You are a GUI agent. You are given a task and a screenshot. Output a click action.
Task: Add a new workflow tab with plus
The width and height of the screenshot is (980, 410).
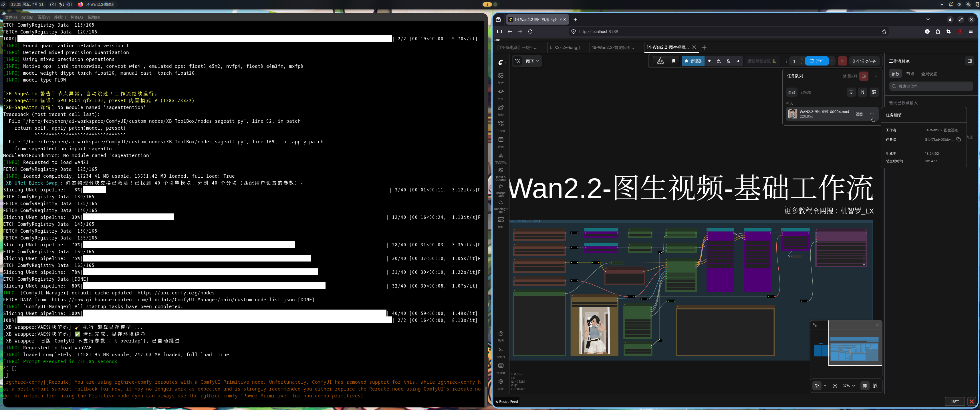(x=704, y=47)
